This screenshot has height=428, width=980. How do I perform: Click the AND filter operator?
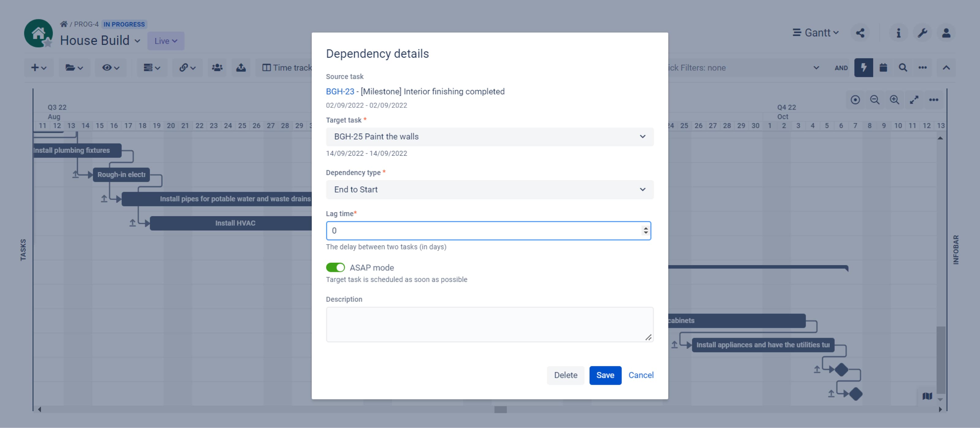tap(841, 68)
